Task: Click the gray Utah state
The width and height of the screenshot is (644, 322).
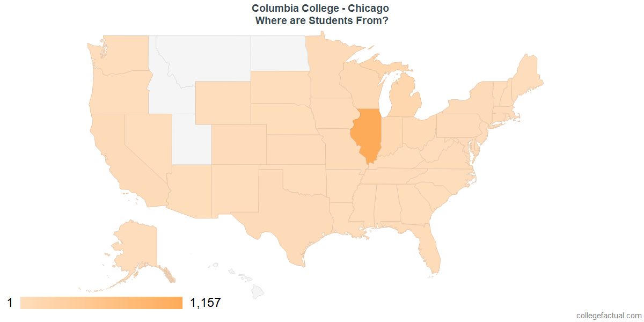Action: (192, 140)
